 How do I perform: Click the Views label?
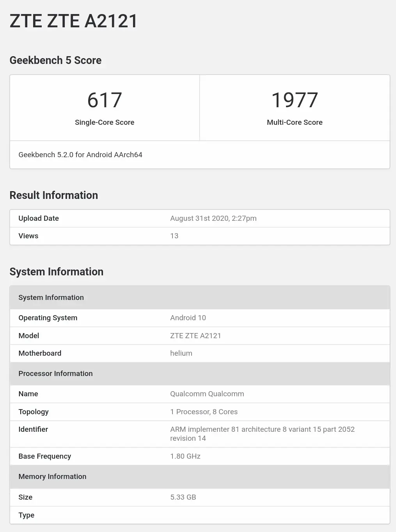tap(28, 236)
